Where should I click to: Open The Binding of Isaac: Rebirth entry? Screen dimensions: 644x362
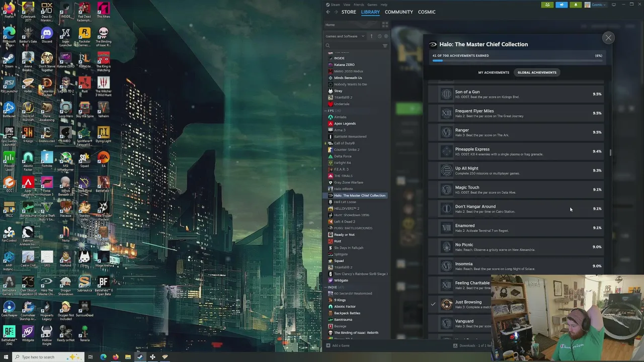[356, 333]
